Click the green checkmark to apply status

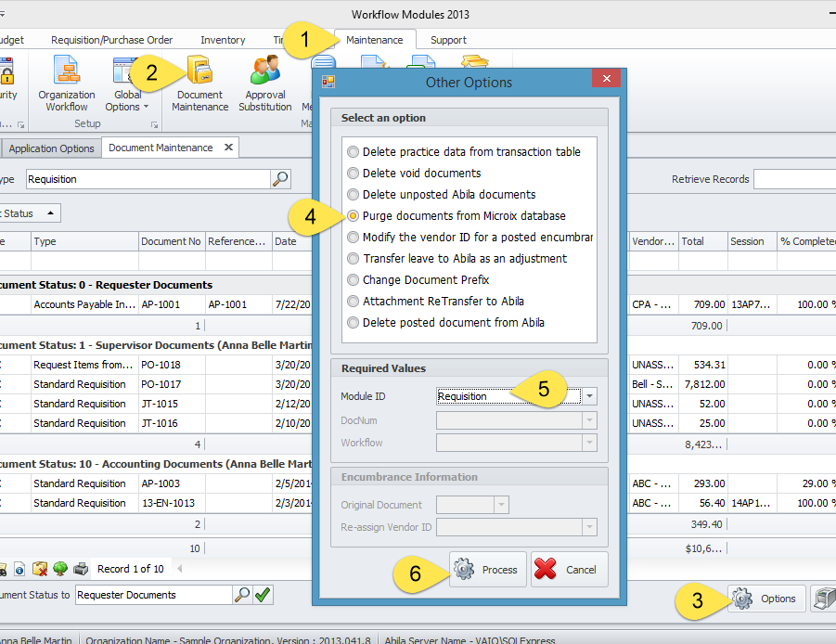(x=264, y=595)
